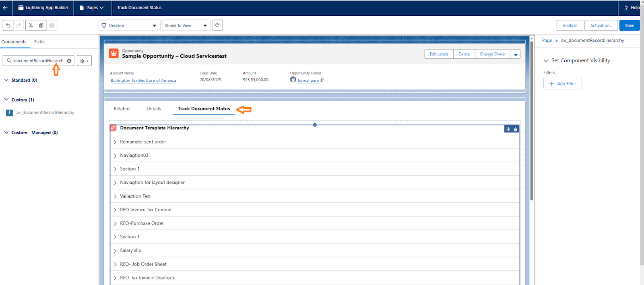Delete the selected component with trash icon
644x285 pixels.
click(516, 129)
